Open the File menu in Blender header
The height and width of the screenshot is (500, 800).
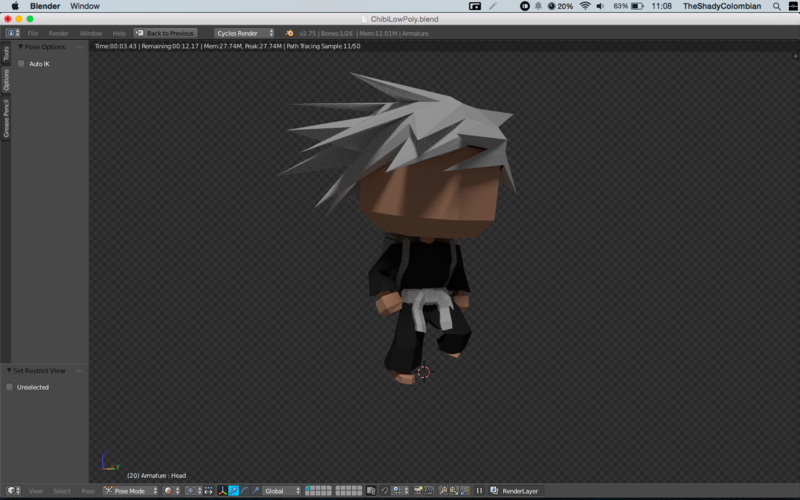(33, 33)
